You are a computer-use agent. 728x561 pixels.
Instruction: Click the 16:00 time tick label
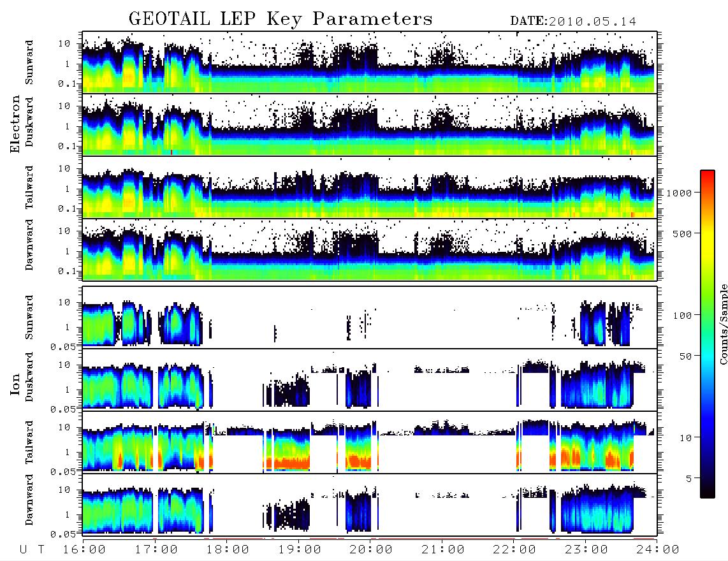[84, 550]
